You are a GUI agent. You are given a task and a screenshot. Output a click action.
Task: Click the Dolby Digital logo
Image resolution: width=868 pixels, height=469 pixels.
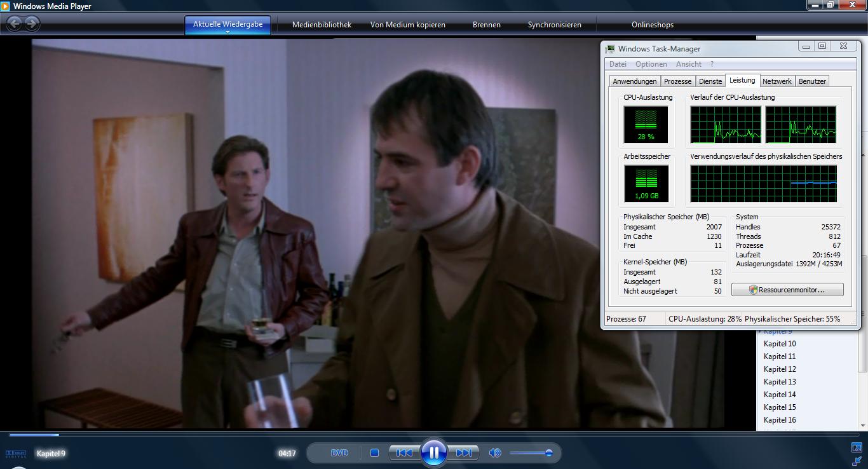coord(16,454)
